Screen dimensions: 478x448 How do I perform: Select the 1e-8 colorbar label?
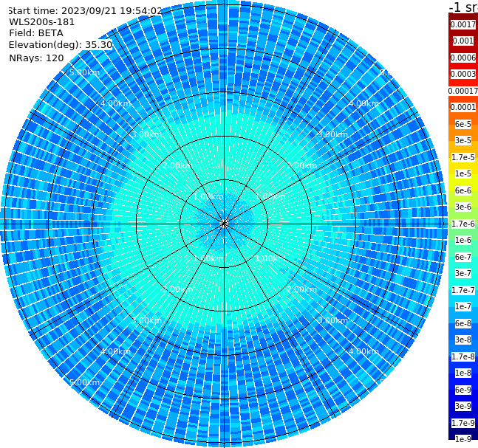(x=463, y=373)
